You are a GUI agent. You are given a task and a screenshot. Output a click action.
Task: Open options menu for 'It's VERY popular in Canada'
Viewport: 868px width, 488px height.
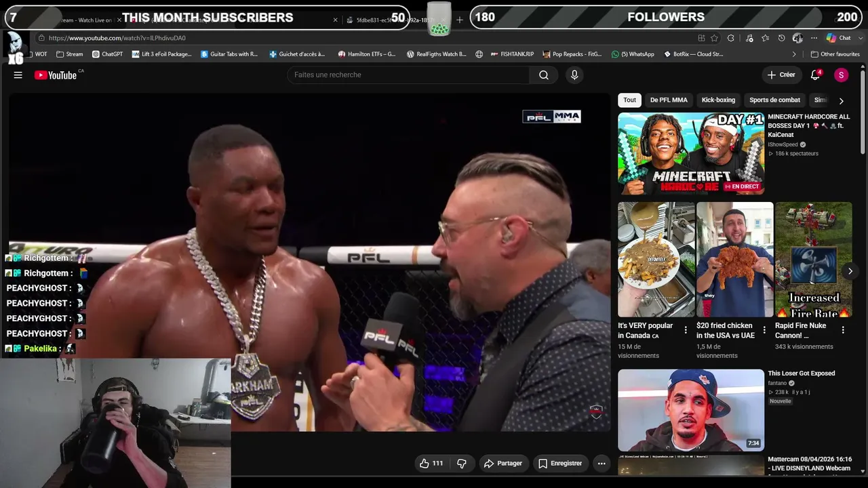pyautogui.click(x=686, y=330)
